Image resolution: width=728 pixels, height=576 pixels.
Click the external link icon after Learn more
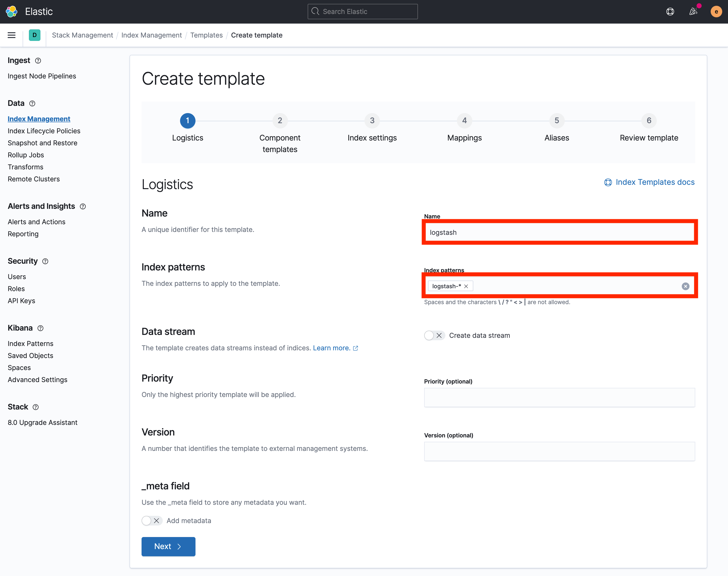pos(356,348)
